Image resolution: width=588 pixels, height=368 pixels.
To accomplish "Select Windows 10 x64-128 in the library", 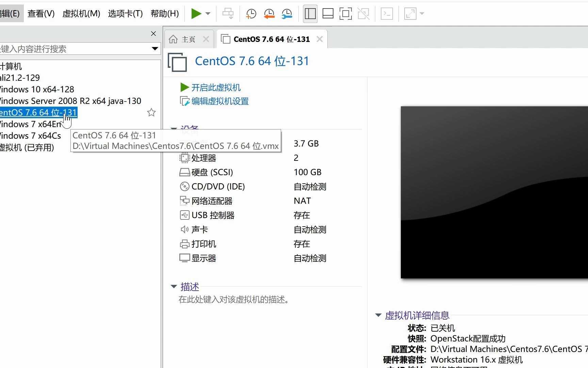I will coord(37,89).
